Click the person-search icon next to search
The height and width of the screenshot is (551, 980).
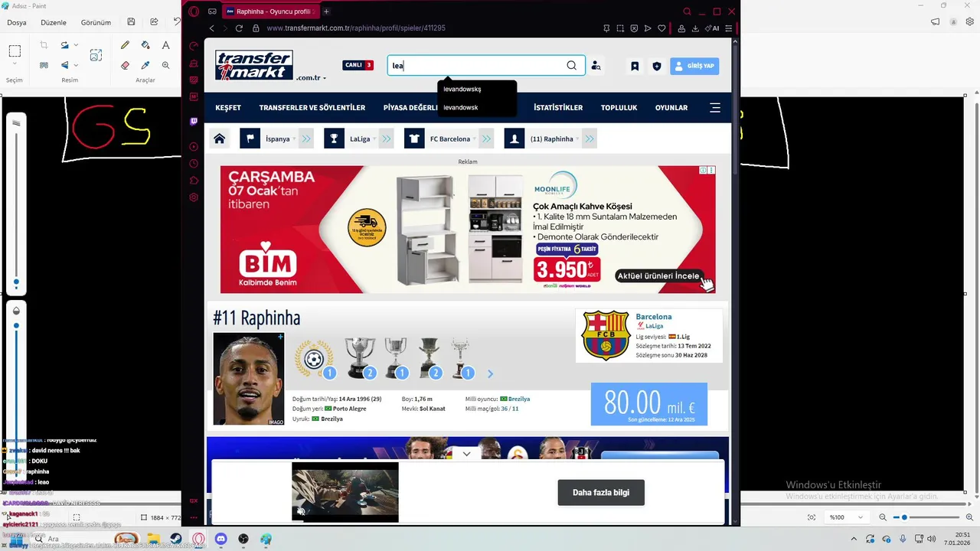click(x=596, y=66)
